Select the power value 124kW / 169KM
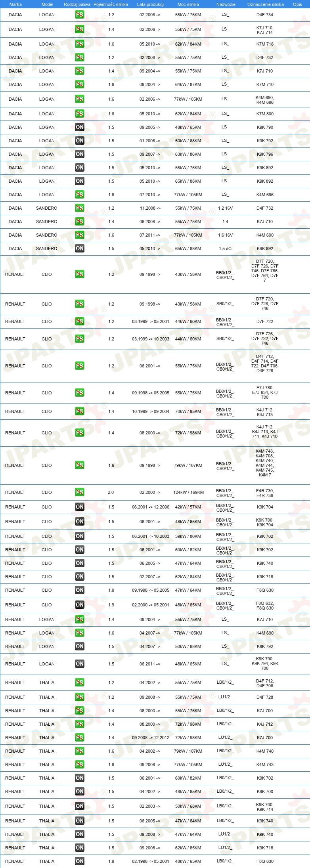310x868 pixels. pos(188,492)
